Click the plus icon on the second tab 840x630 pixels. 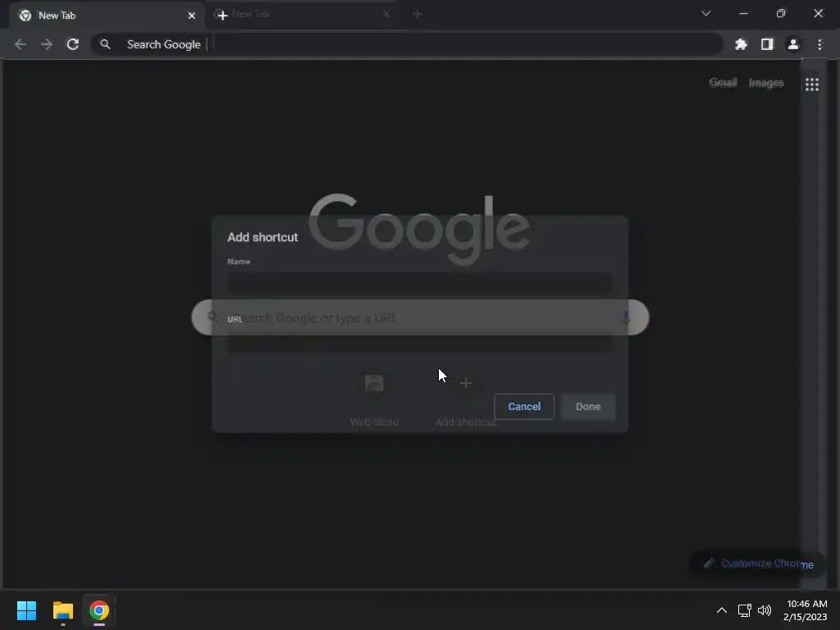[221, 15]
